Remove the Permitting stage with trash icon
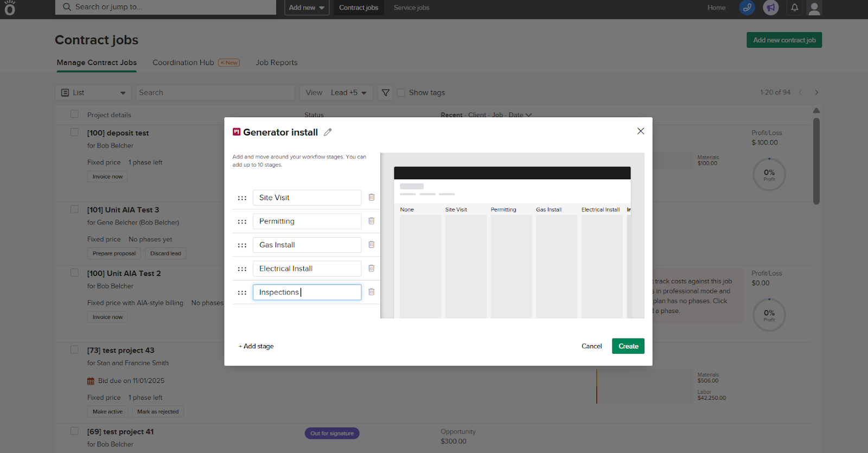The width and height of the screenshot is (868, 453). click(x=372, y=221)
